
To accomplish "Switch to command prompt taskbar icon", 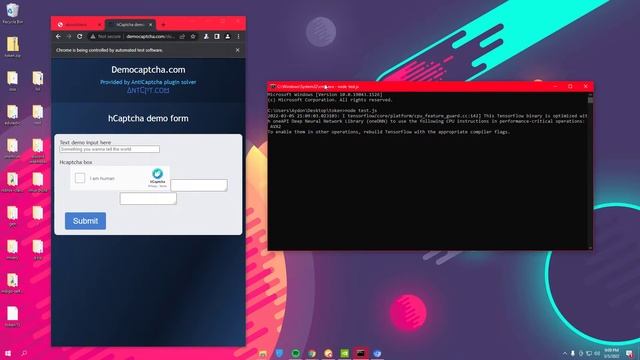I will click(x=361, y=353).
